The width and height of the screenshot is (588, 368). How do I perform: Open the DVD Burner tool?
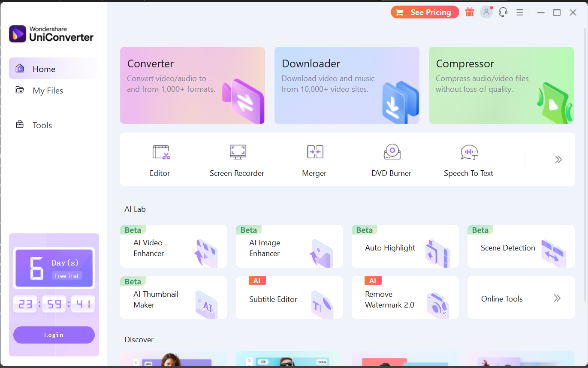(x=391, y=160)
